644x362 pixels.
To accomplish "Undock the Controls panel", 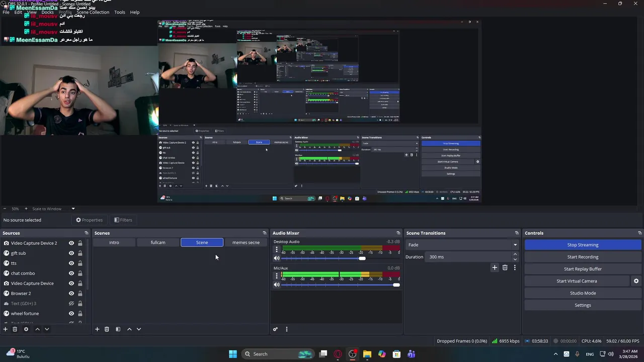I will tap(640, 233).
